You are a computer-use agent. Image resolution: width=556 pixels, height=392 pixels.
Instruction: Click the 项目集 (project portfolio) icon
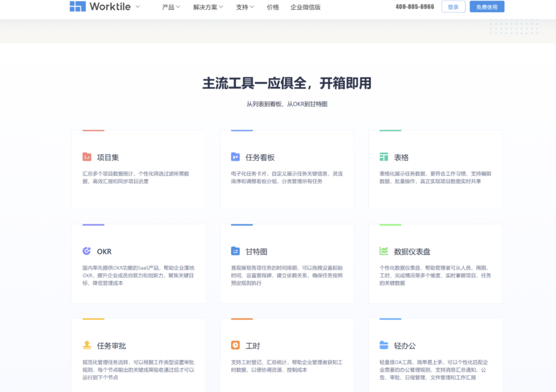pyautogui.click(x=87, y=157)
